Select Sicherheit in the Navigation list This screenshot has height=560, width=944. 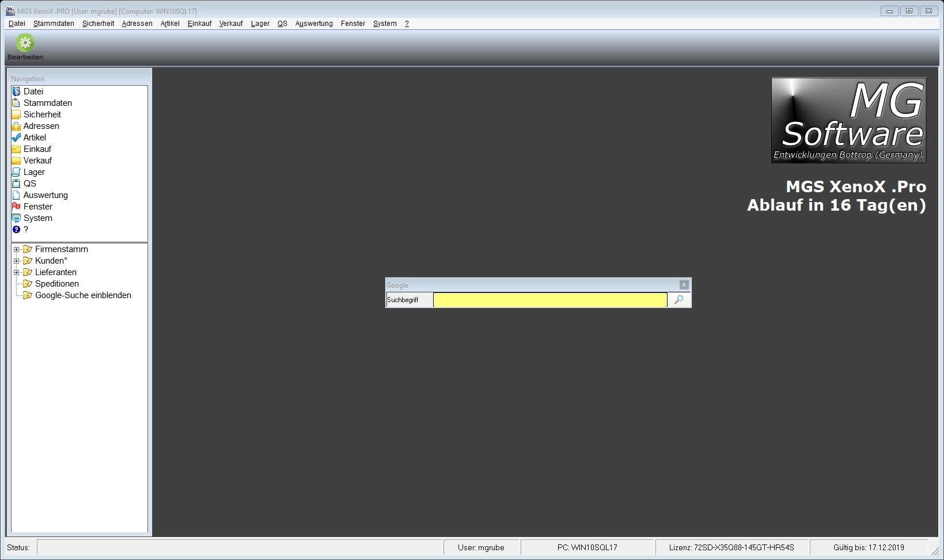click(42, 115)
